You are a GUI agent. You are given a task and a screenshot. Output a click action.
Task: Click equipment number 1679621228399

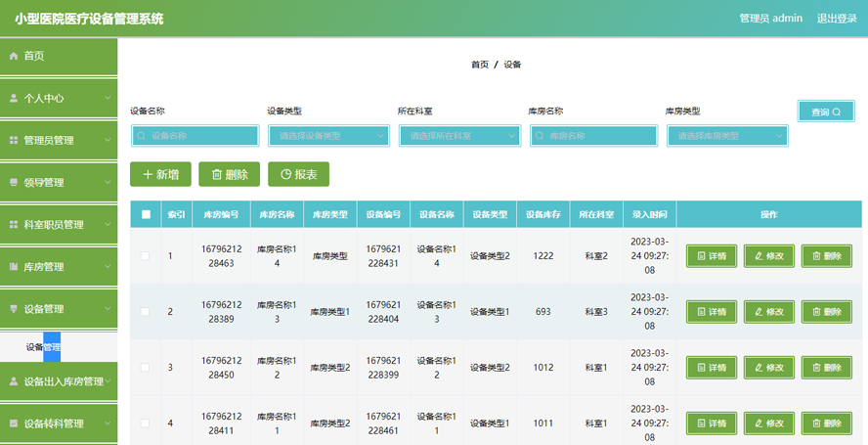coord(383,368)
